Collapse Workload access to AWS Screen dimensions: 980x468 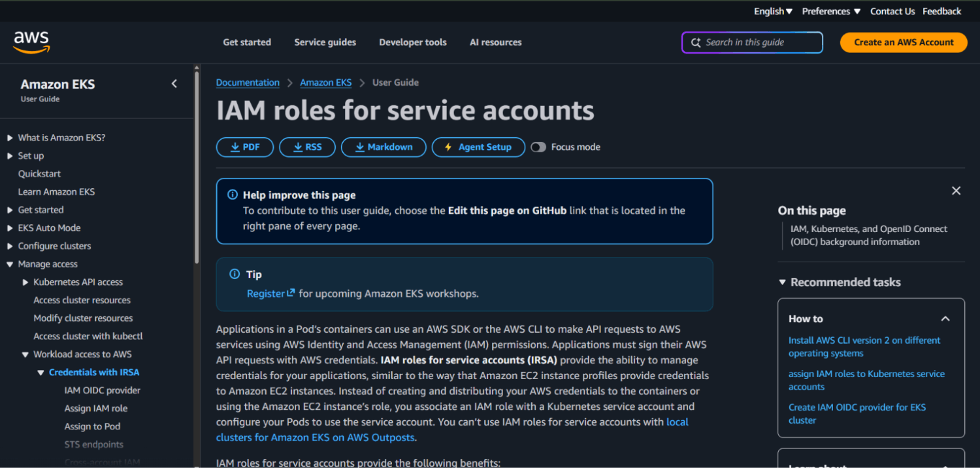coord(25,354)
